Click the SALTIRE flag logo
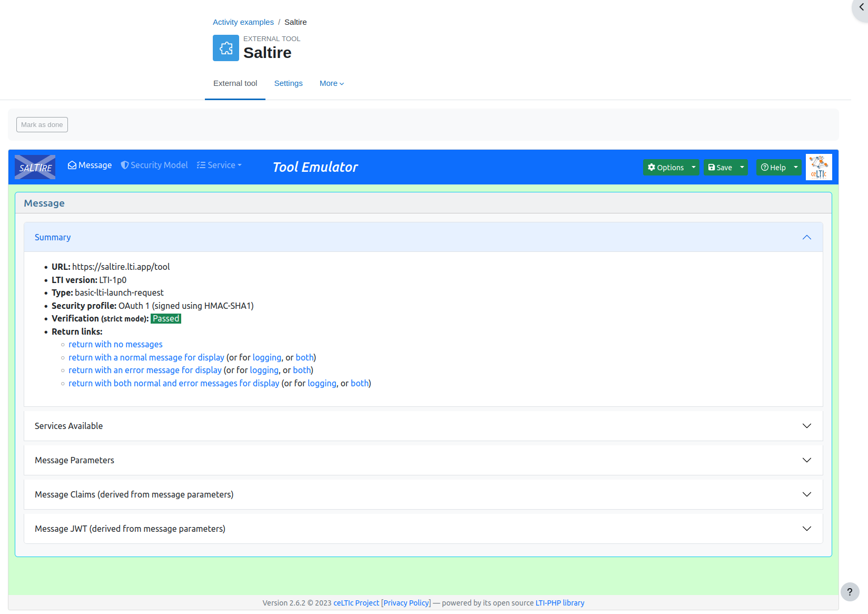 [x=35, y=167]
